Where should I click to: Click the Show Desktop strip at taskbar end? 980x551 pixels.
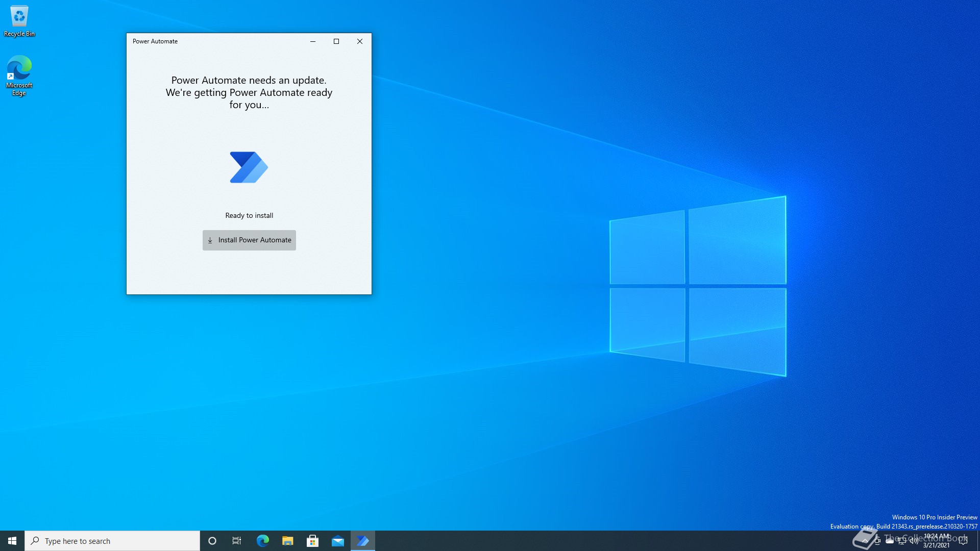click(x=978, y=541)
